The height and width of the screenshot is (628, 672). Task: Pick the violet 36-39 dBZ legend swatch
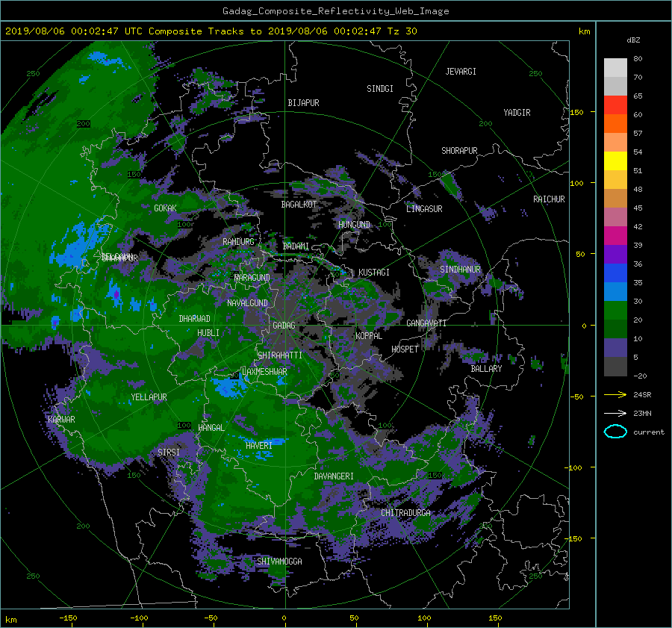(615, 254)
